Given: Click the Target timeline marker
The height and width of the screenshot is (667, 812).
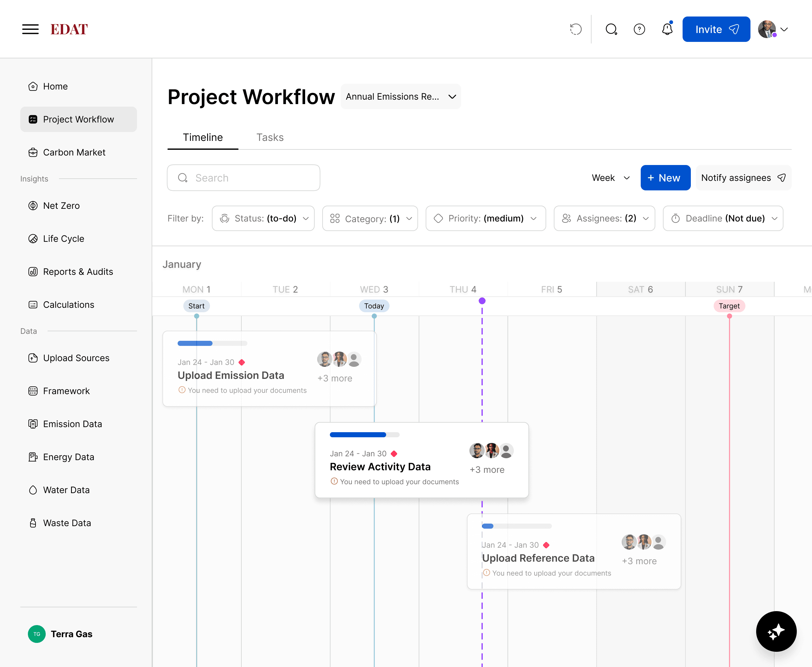Looking at the screenshot, I should (729, 306).
